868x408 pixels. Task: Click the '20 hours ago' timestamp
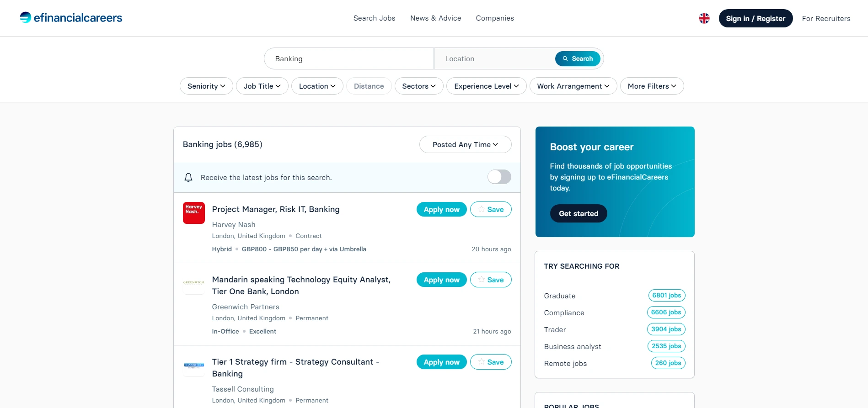pyautogui.click(x=491, y=249)
